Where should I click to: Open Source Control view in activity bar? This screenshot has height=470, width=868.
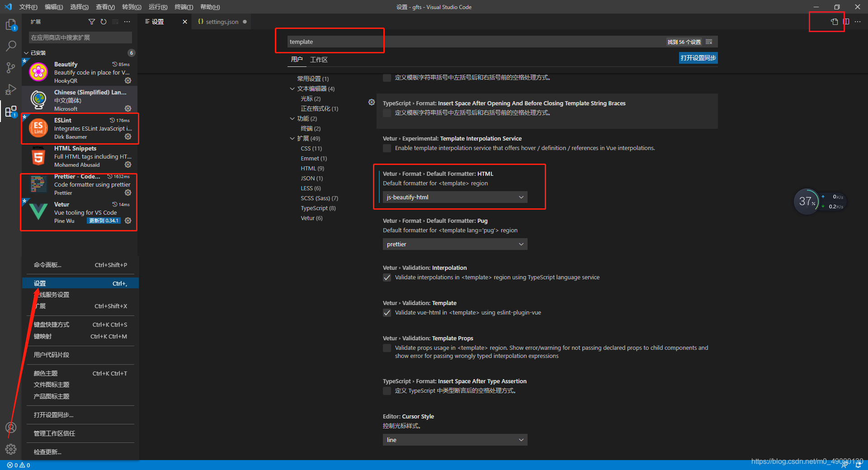[x=11, y=68]
